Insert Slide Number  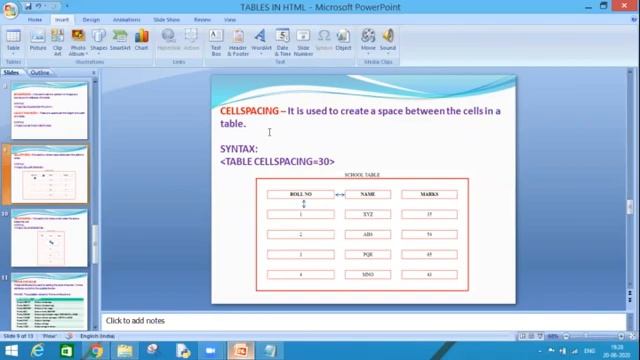click(x=303, y=42)
